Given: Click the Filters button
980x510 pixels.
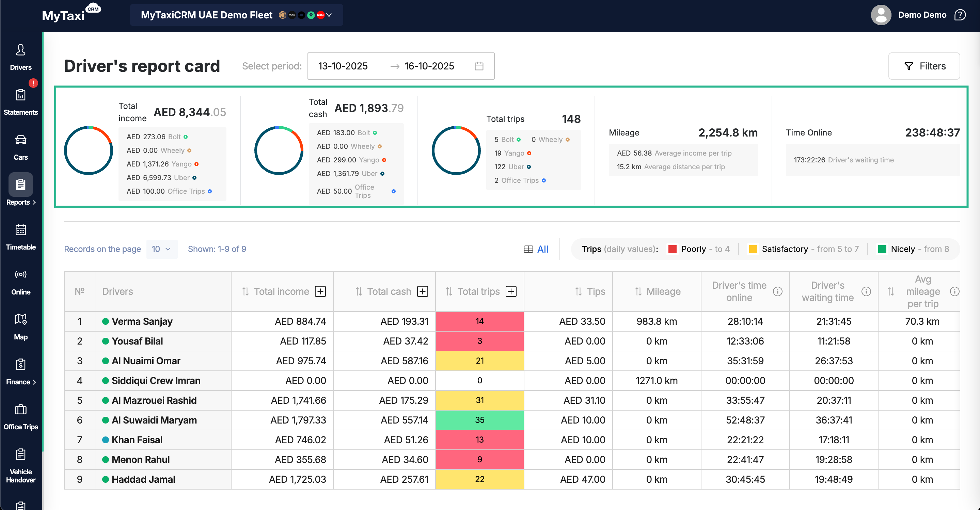Looking at the screenshot, I should [924, 66].
